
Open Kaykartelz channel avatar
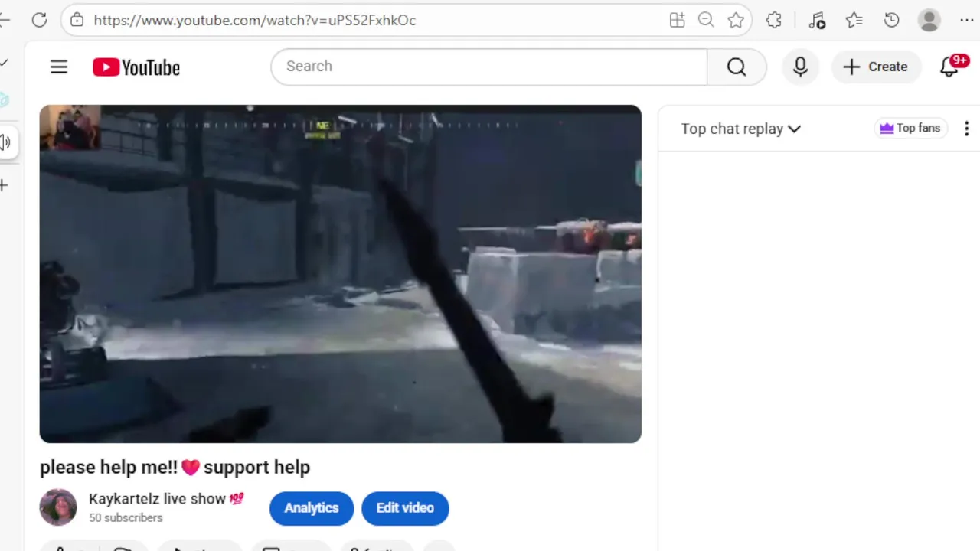point(58,507)
